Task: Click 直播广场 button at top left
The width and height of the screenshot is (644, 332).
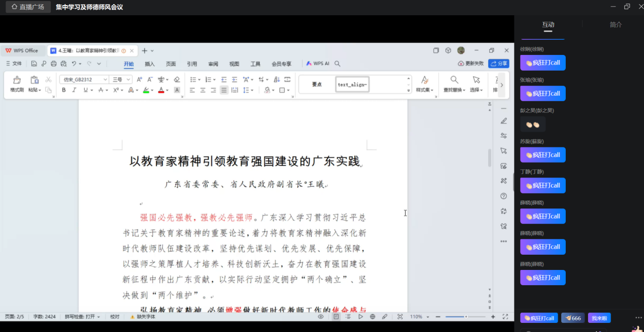Action: point(28,7)
